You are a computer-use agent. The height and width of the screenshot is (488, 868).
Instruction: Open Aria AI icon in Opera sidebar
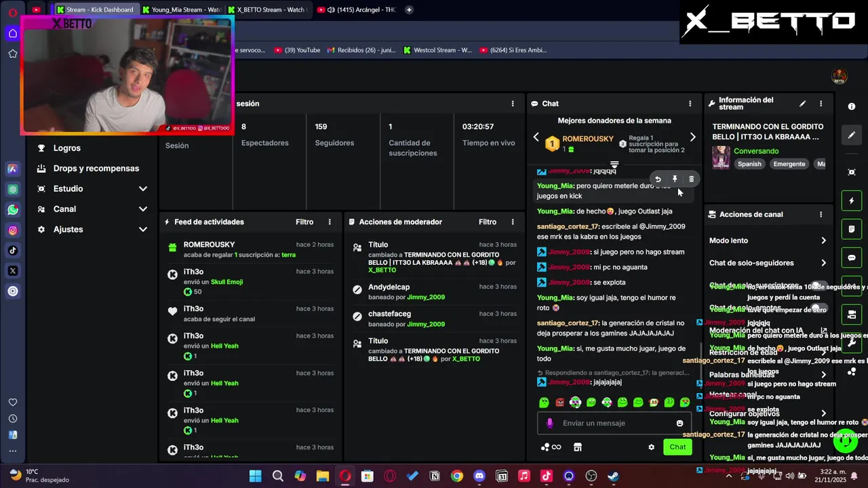click(13, 169)
